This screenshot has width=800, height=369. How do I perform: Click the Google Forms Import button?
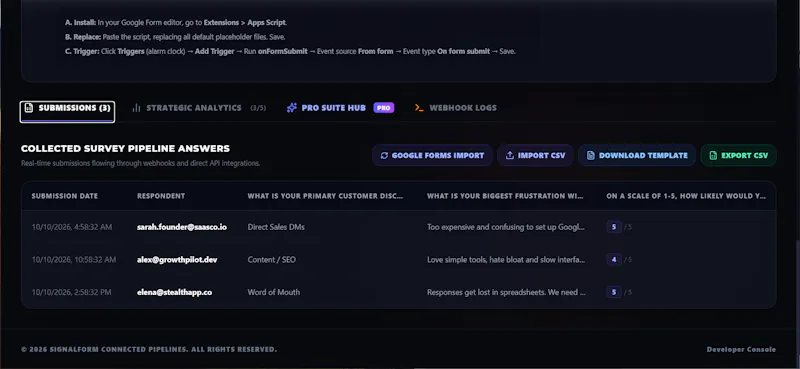click(x=432, y=156)
